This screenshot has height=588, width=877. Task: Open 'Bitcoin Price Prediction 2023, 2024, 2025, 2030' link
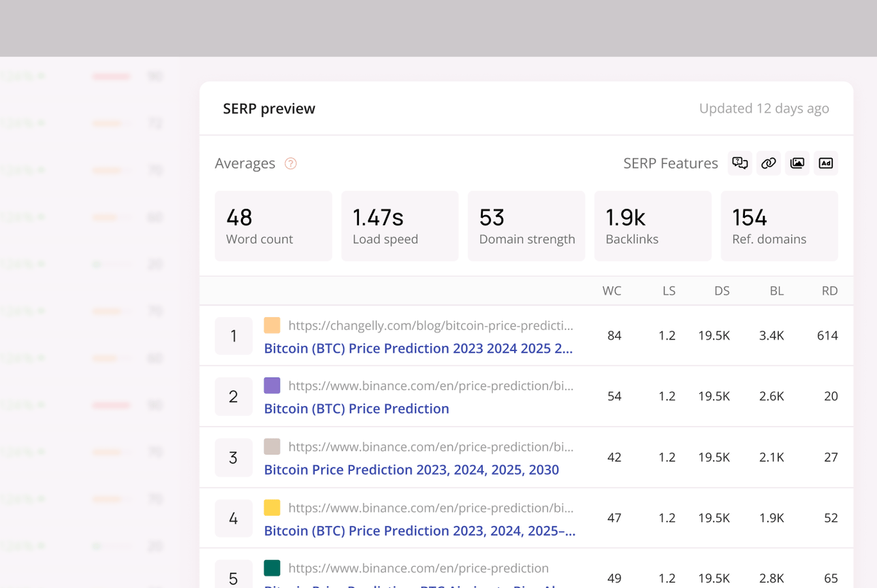coord(411,470)
